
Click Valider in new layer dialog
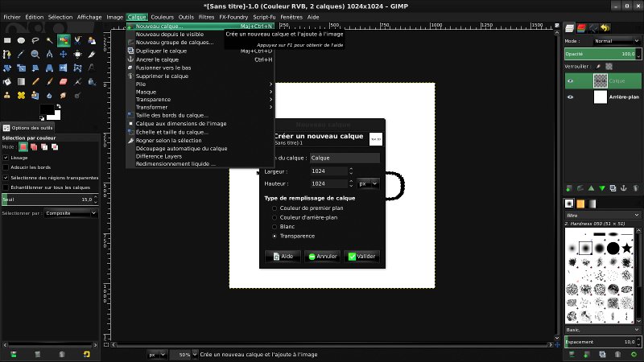(x=361, y=257)
